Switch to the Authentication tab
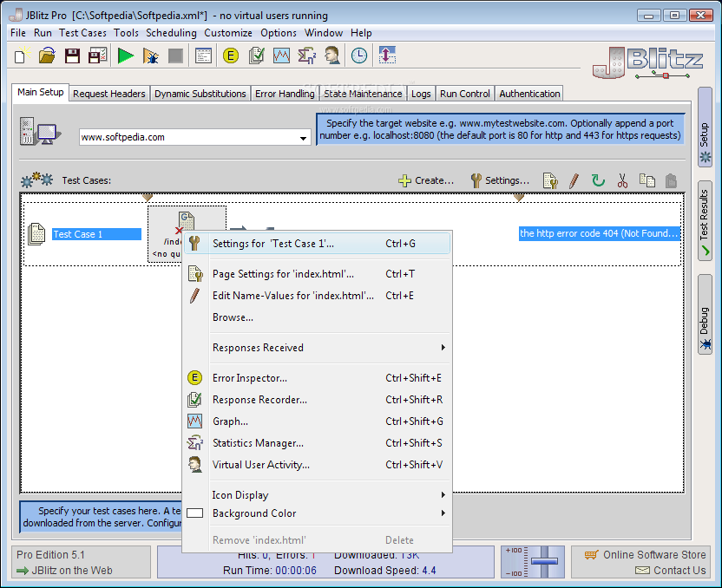The height and width of the screenshot is (588, 722). pos(529,94)
